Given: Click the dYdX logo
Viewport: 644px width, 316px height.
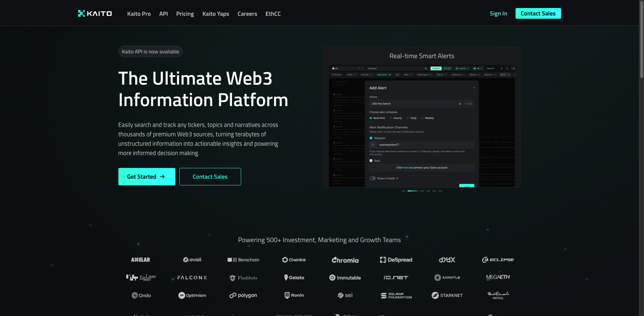Looking at the screenshot, I should 447,260.
